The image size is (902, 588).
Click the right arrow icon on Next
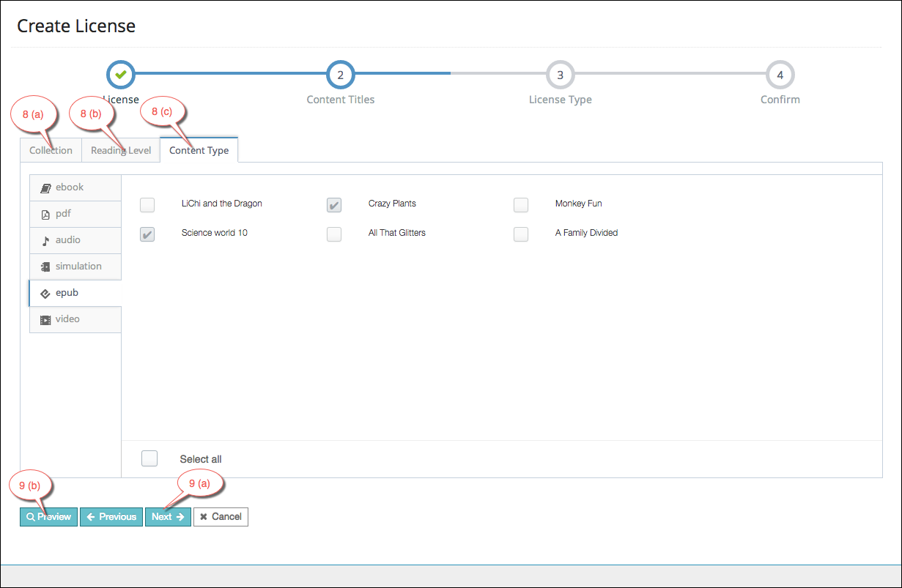(x=180, y=517)
